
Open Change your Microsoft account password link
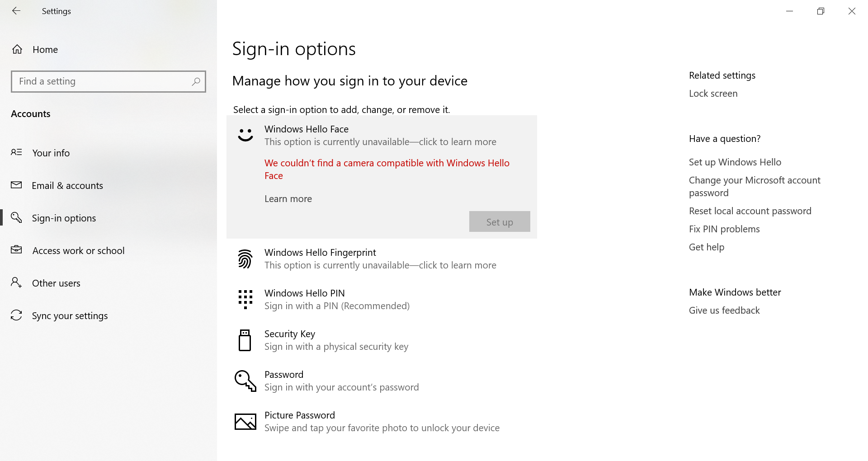[x=755, y=187]
